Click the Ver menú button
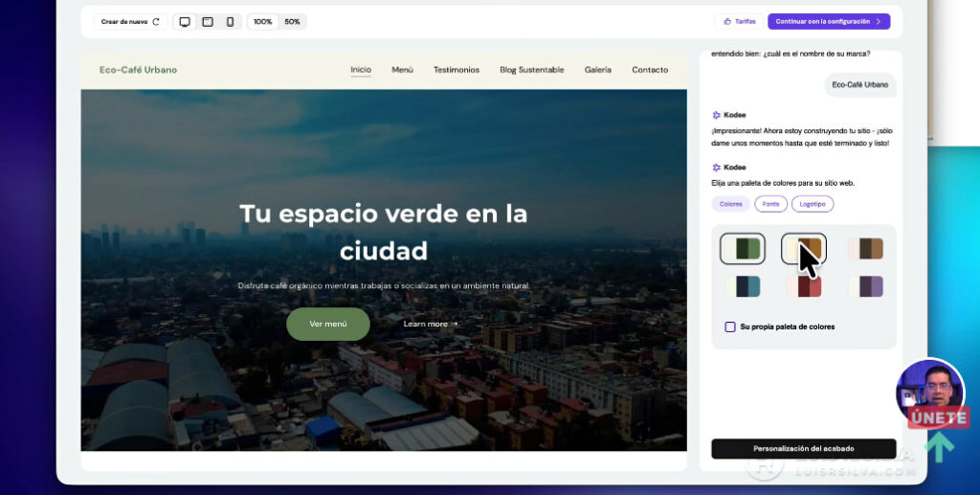 point(328,324)
